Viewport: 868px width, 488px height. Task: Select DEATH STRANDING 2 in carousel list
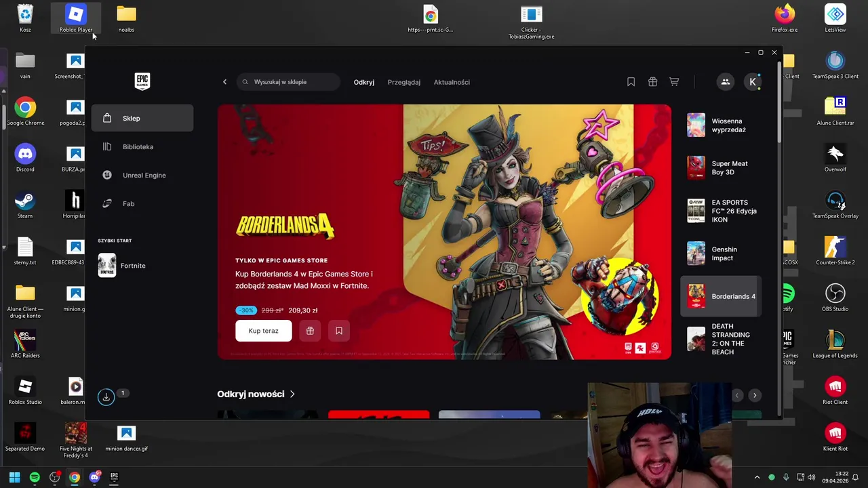pos(721,339)
